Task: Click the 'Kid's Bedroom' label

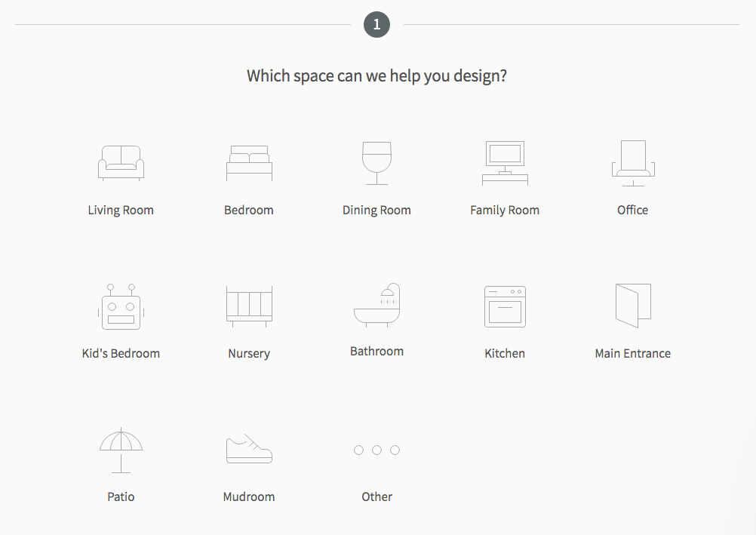Action: (121, 354)
